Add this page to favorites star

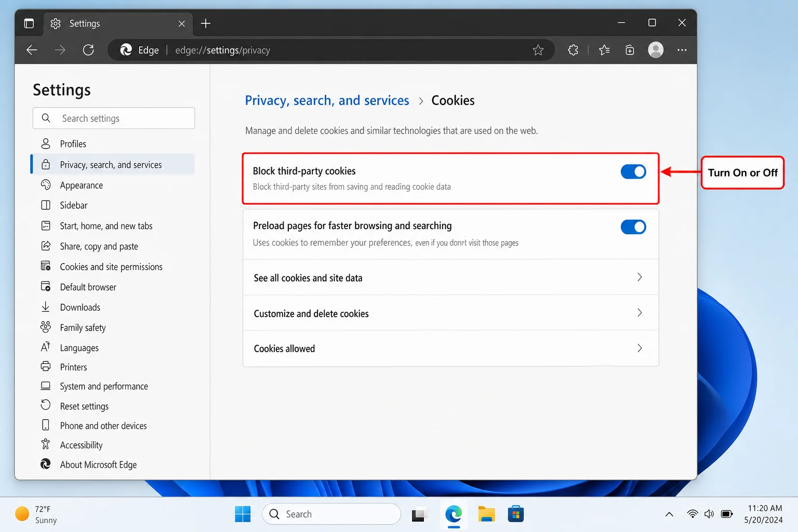[538, 50]
